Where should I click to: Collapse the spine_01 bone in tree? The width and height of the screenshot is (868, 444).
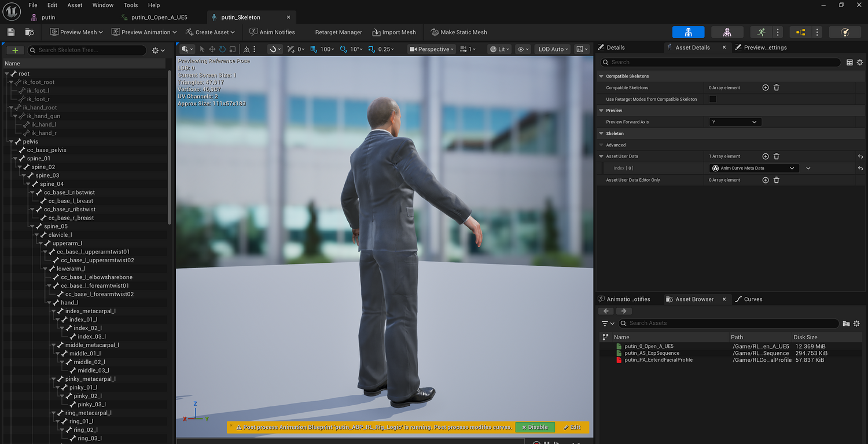15,159
